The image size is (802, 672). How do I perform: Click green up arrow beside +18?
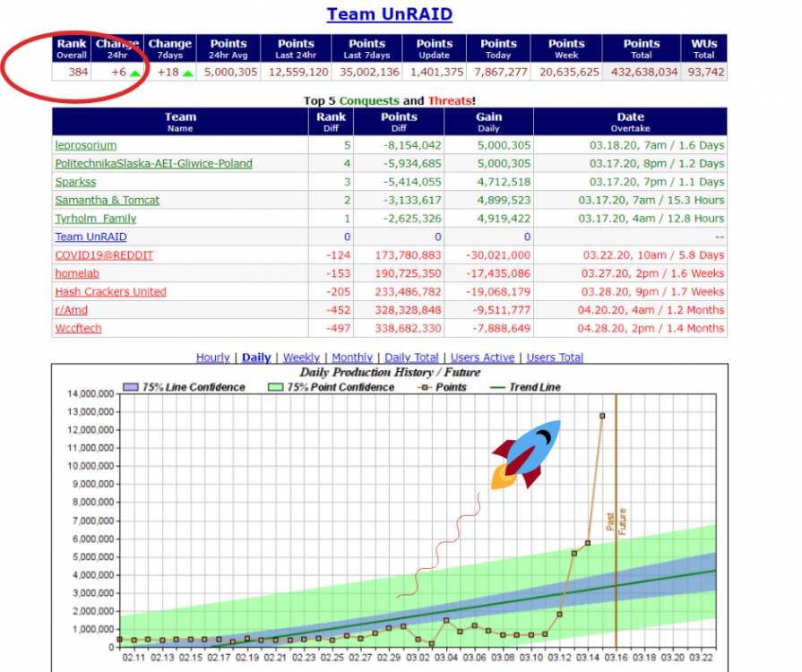click(187, 73)
